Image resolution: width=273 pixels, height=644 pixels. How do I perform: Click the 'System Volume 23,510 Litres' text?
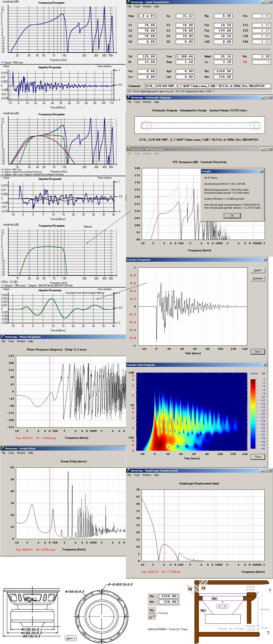pyautogui.click(x=228, y=110)
